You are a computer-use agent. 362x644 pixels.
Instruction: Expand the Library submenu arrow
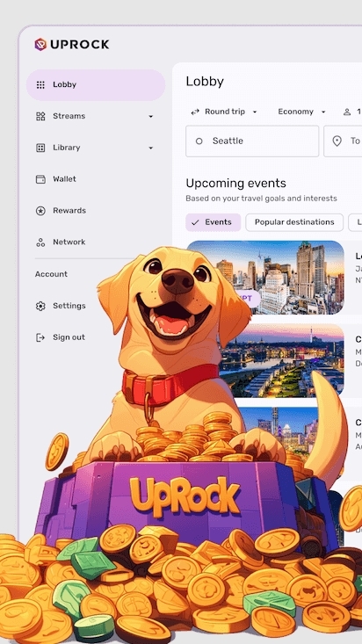pyautogui.click(x=151, y=148)
